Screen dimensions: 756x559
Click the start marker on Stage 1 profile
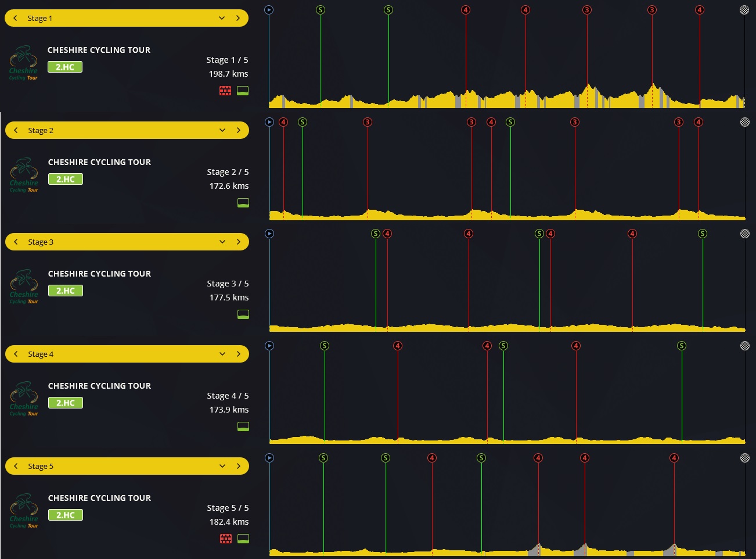click(269, 10)
